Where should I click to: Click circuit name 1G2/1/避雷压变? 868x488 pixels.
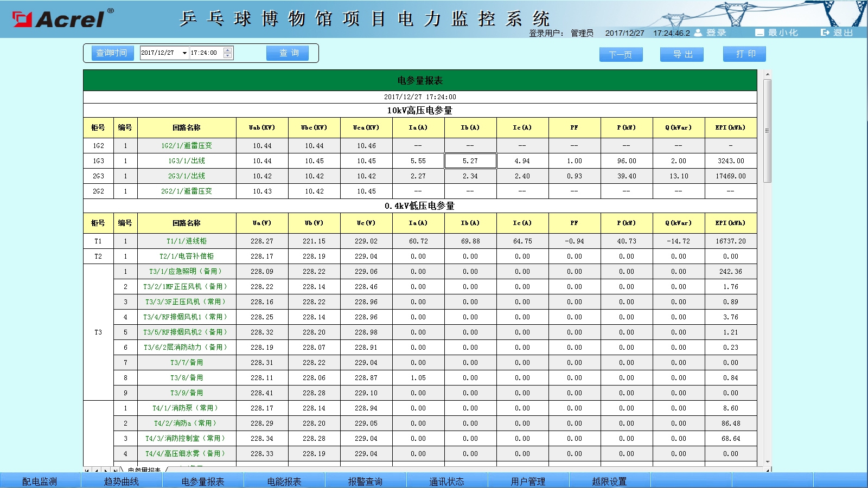187,145
